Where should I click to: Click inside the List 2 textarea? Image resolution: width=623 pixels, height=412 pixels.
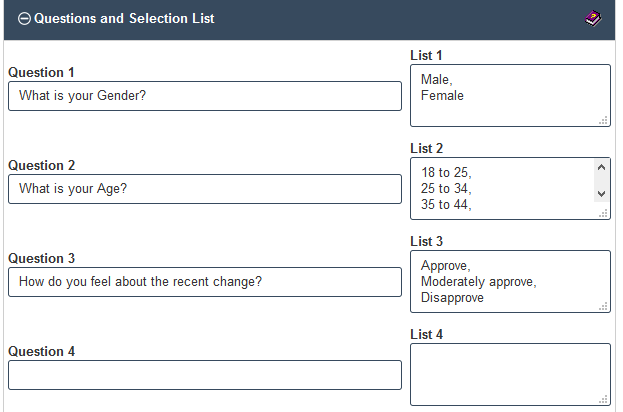(503, 189)
